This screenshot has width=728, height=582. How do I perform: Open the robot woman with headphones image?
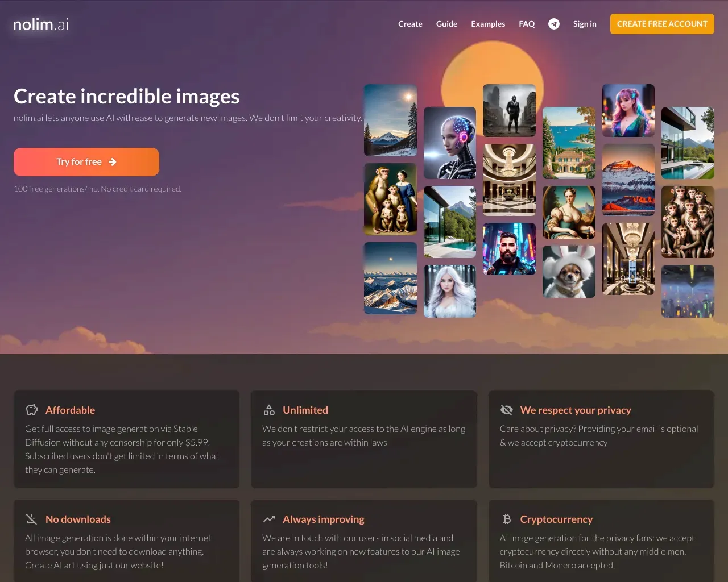point(450,143)
